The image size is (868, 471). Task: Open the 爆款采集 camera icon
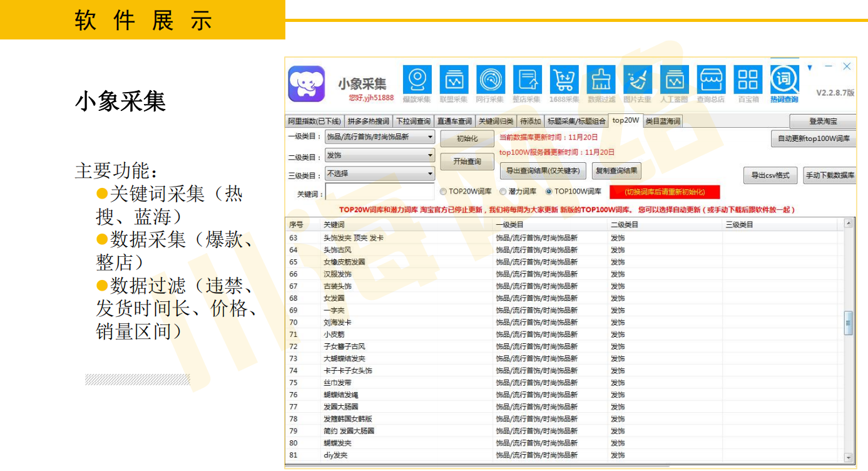(416, 80)
